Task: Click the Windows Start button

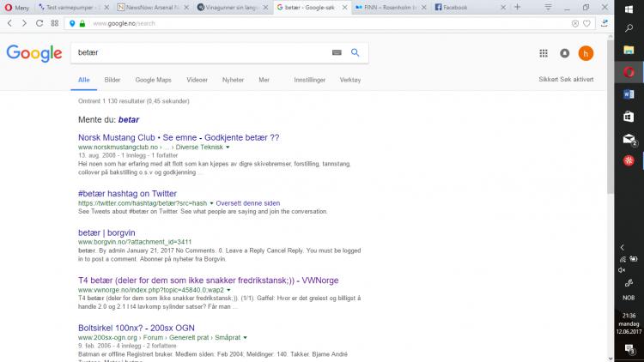Action: pyautogui.click(x=629, y=9)
